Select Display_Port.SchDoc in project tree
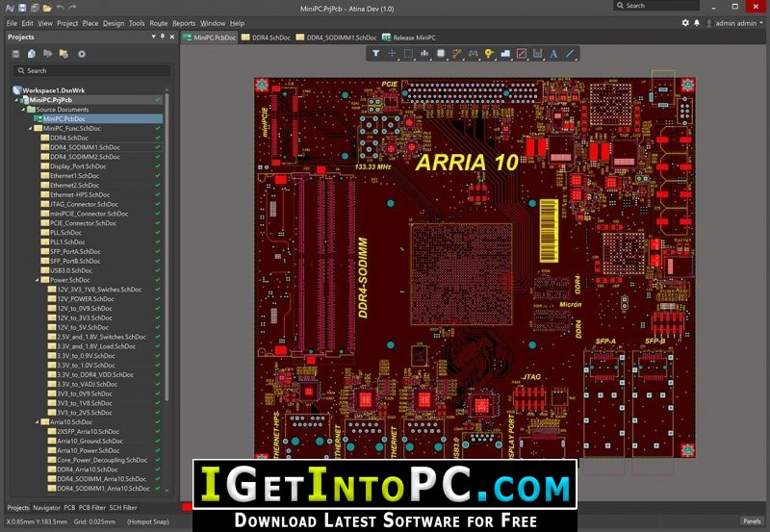 tap(78, 165)
